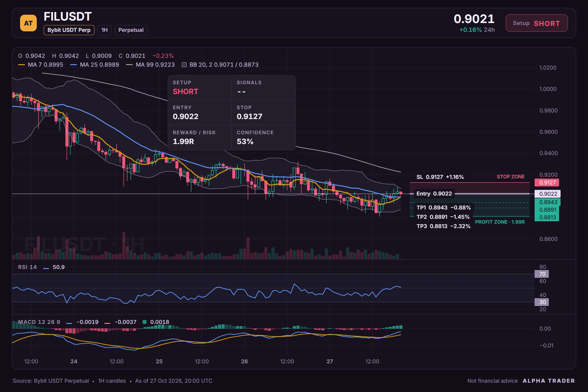Toggle the BB 20, 2 checkbox
The width and height of the screenshot is (588, 392).
pos(184,65)
